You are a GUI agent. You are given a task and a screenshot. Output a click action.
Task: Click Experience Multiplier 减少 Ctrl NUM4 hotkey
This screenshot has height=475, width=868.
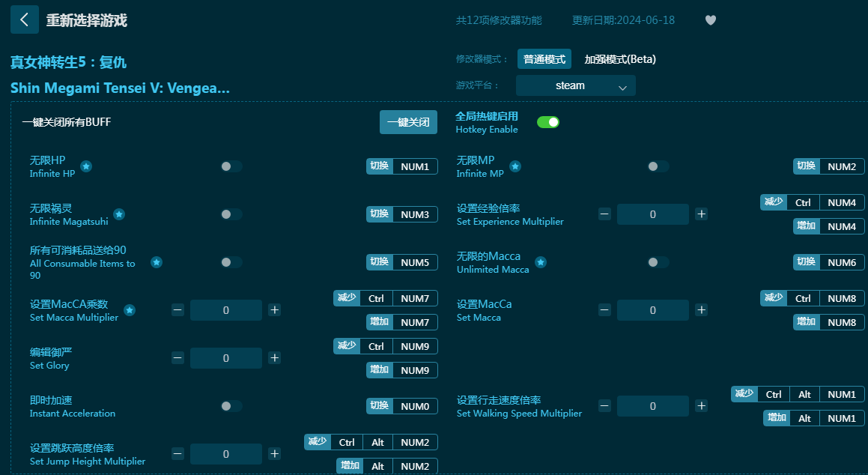813,202
